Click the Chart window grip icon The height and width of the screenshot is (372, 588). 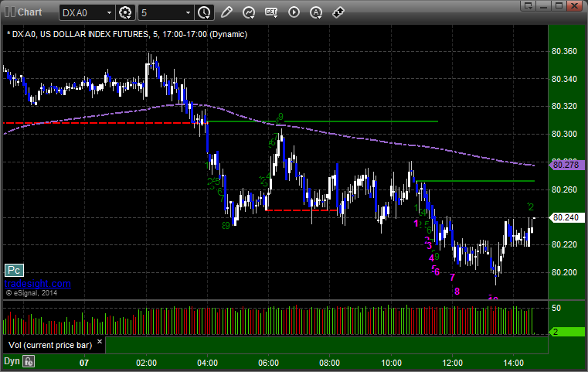tap(9, 12)
